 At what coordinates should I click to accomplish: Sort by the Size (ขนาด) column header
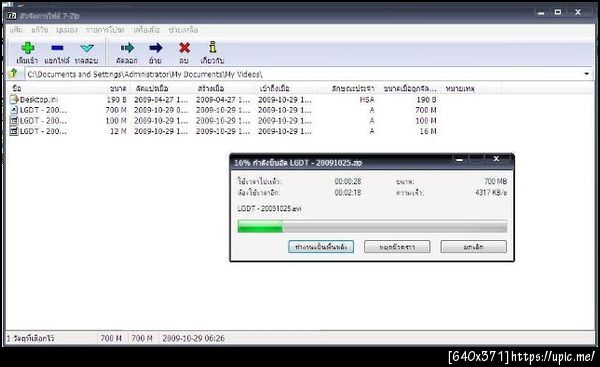coord(118,88)
